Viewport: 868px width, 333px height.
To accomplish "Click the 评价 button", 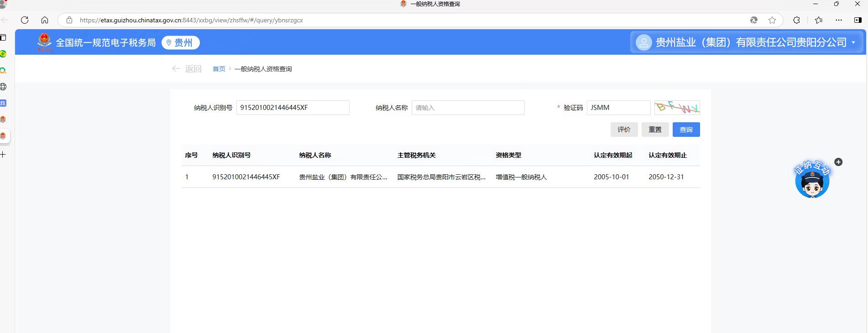I will coord(624,130).
